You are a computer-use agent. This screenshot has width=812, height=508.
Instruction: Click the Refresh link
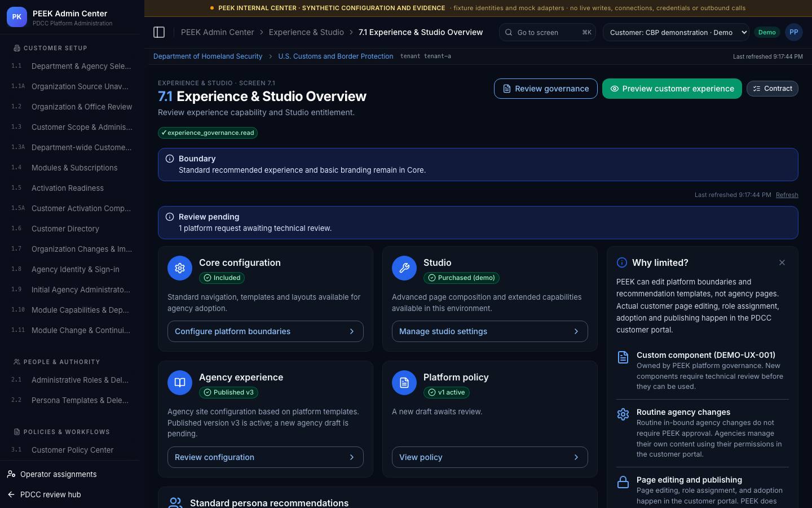[787, 195]
